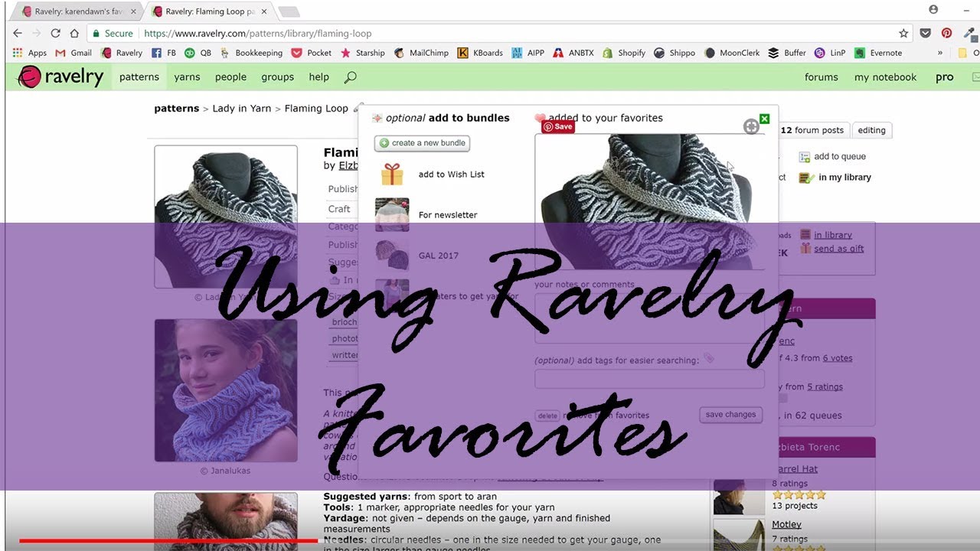This screenshot has width=980, height=551.
Task: Open the people menu
Action: click(x=230, y=77)
